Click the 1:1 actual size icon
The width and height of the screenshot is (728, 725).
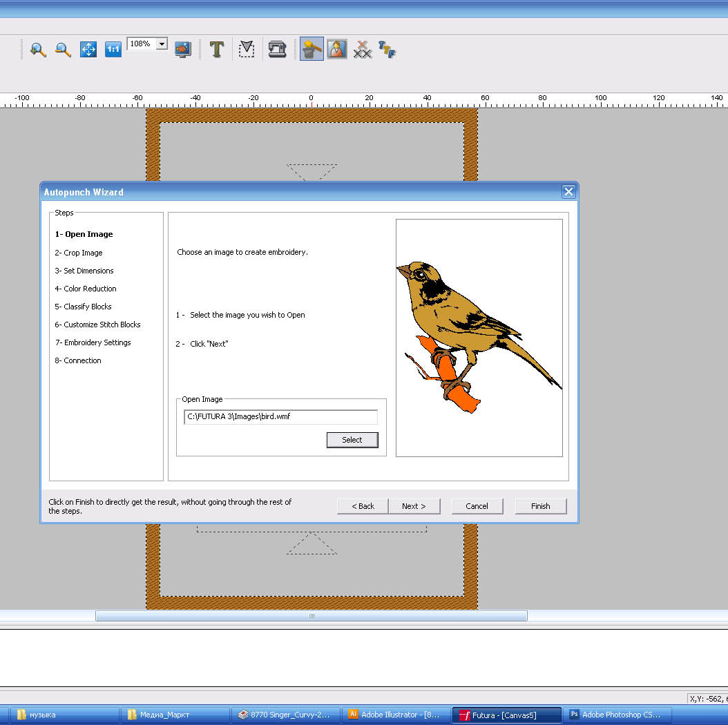(113, 50)
